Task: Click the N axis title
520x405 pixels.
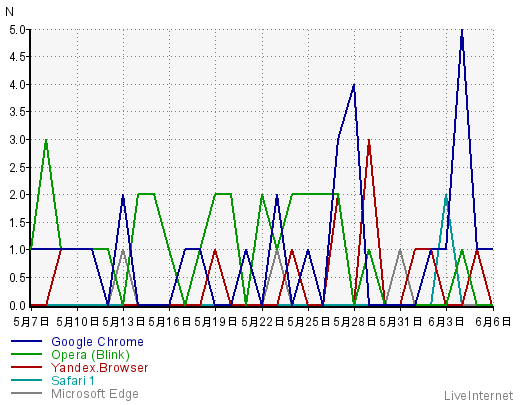Action: click(x=9, y=12)
